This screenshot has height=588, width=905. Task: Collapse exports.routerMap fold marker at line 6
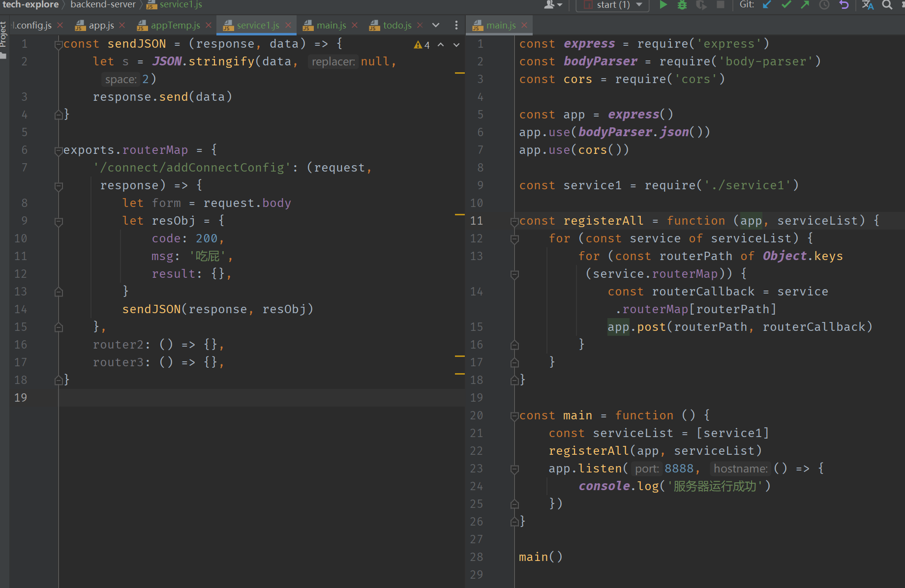click(59, 151)
